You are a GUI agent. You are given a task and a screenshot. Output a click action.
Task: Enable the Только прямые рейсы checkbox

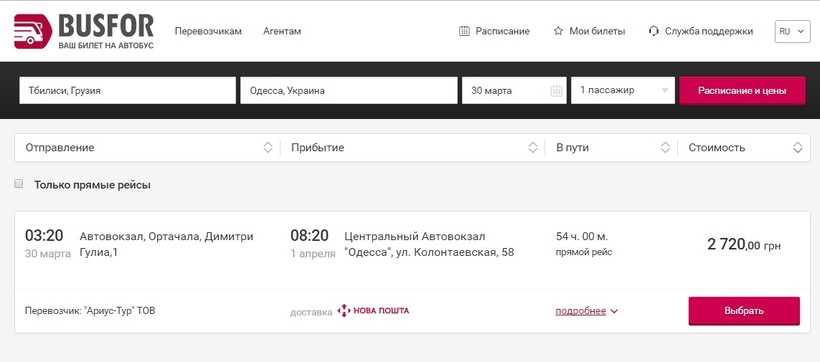tap(19, 184)
